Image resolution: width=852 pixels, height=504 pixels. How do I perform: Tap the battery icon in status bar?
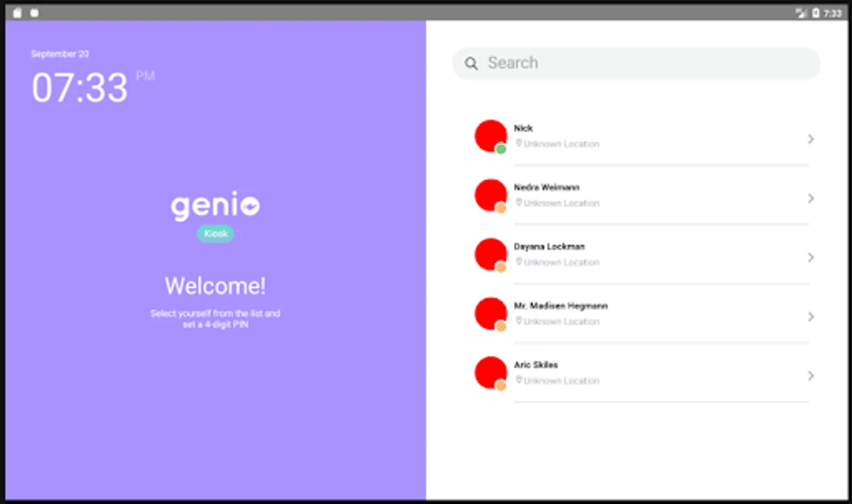click(x=816, y=12)
